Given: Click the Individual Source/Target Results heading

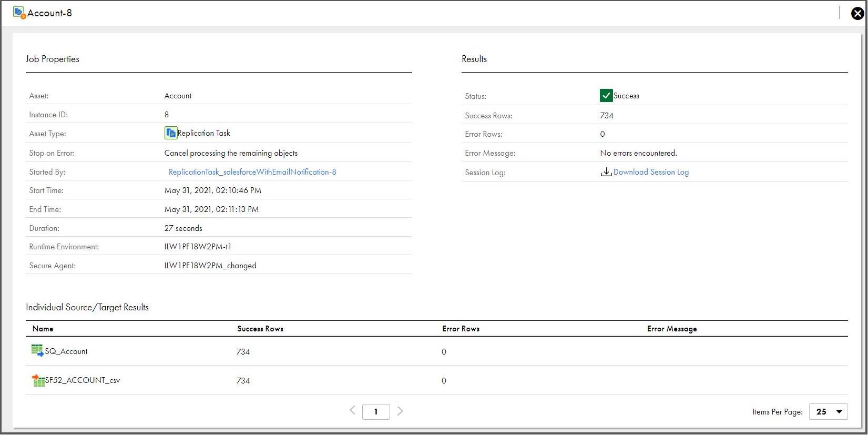Looking at the screenshot, I should tap(87, 307).
